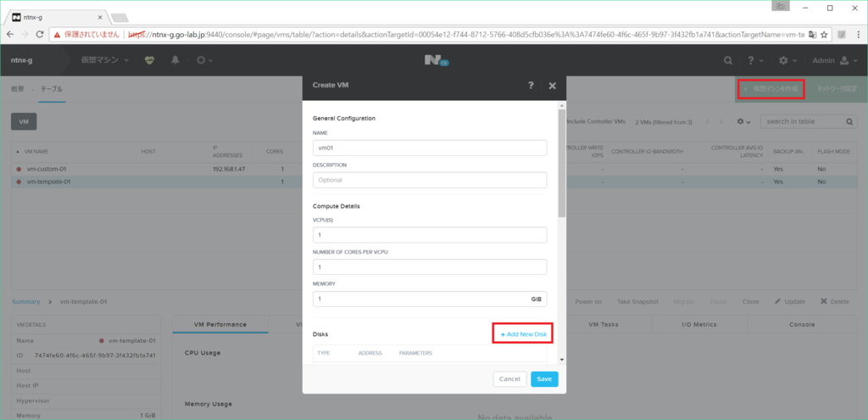Screen dimensions: 868x420
Task: Select the vm-template-01 table row
Action: (x=435, y=182)
